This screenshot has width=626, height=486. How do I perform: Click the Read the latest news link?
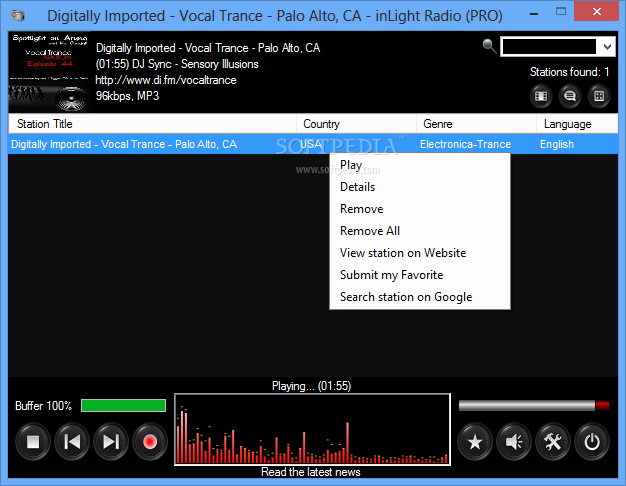tap(311, 472)
